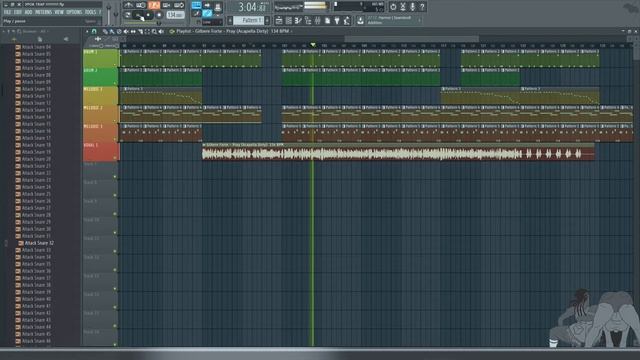
Task: Select the playlist slip tool
Action: pos(133,31)
